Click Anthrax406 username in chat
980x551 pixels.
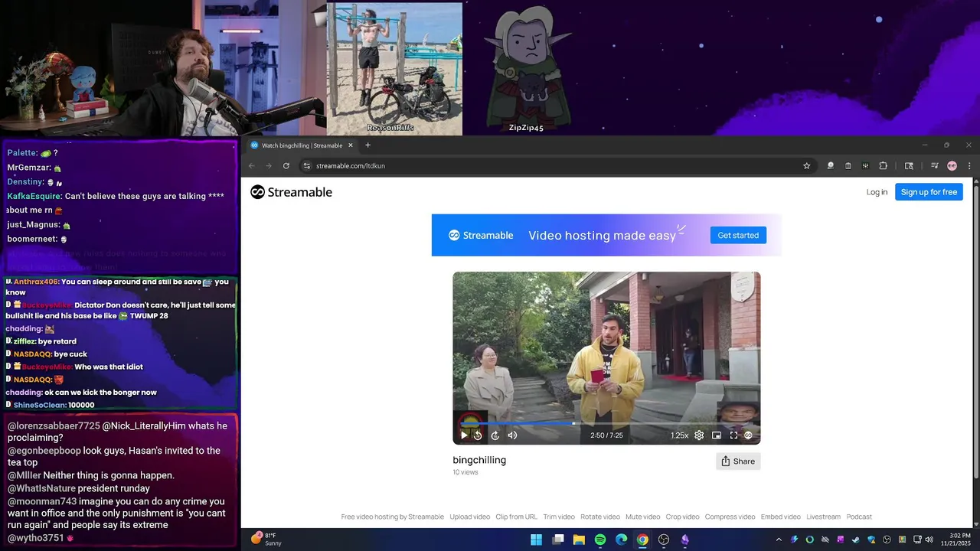point(36,282)
